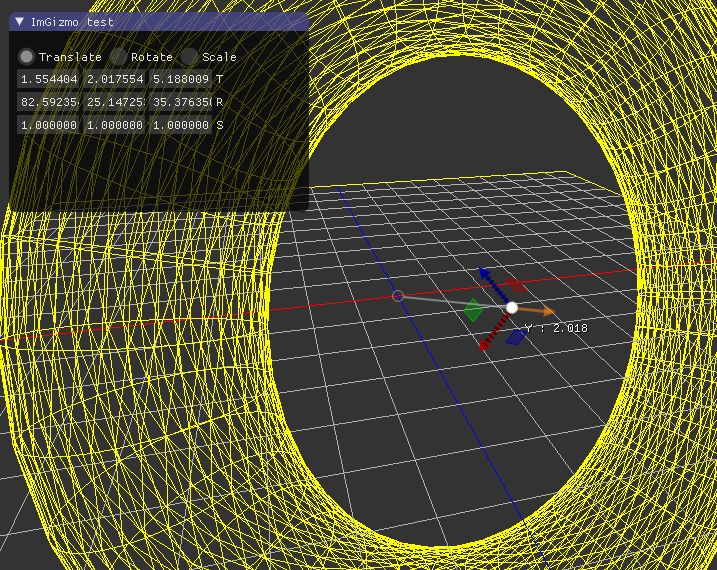Collapse the ImGizmo test window triangle
The width and height of the screenshot is (717, 570).
pyautogui.click(x=19, y=21)
